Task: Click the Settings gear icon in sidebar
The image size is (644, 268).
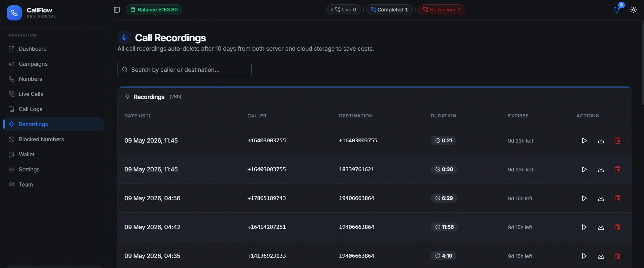Action: 11,169
